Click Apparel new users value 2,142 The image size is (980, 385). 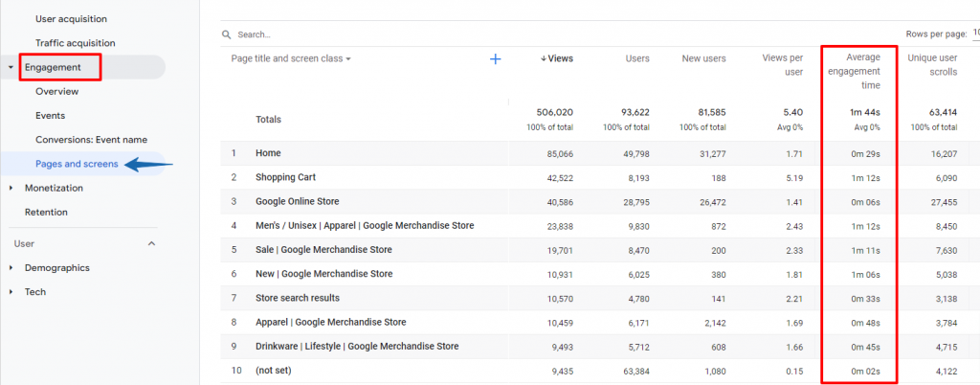coord(714,323)
